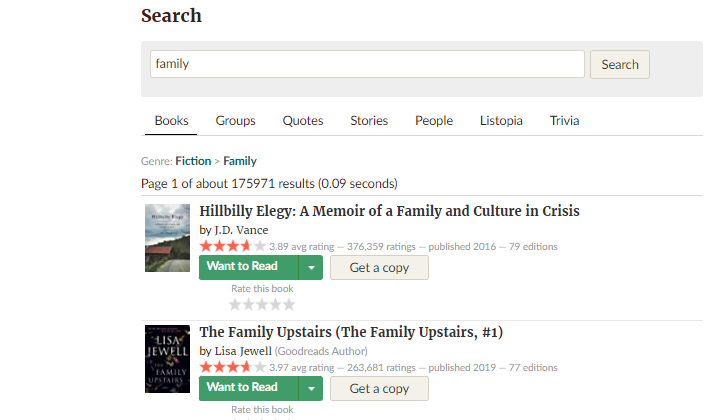Focus the search field containing 'family'
This screenshot has height=420, width=715.
(x=367, y=64)
